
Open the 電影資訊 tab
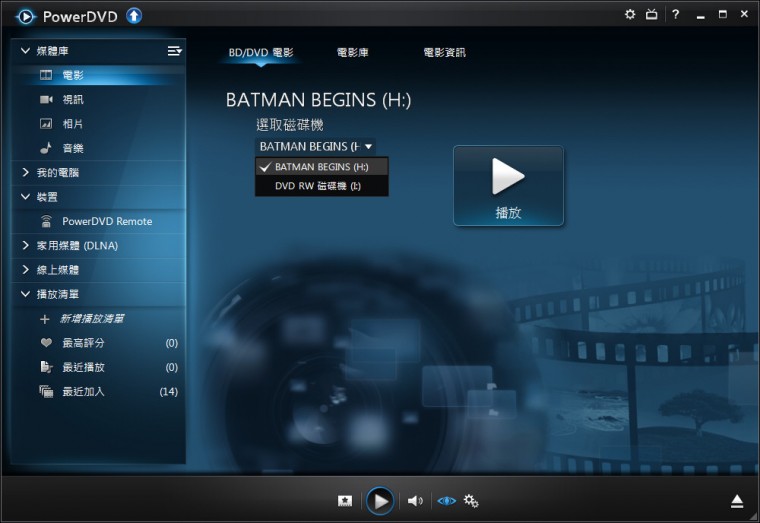pos(444,52)
